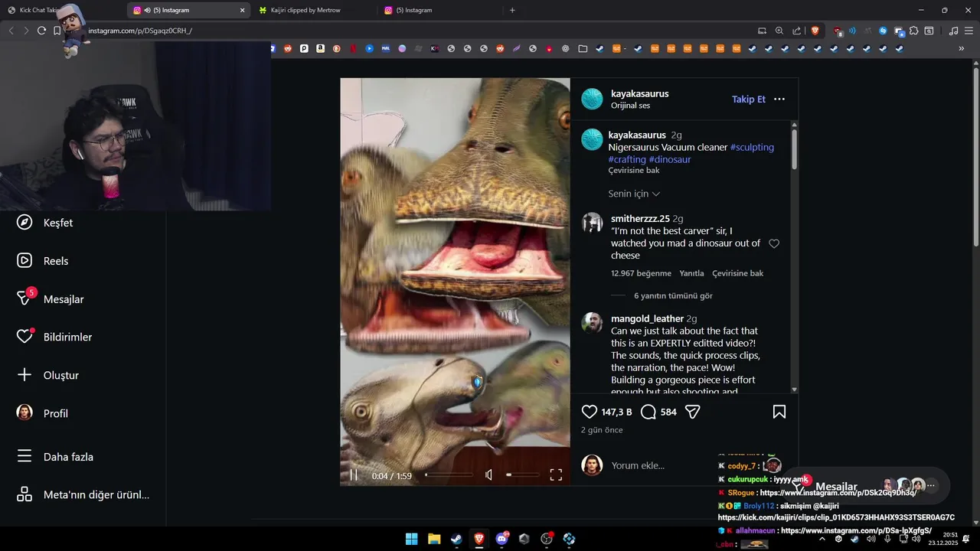Open the Extensions puzzle icon
Image resolution: width=980 pixels, height=551 pixels.
913,31
